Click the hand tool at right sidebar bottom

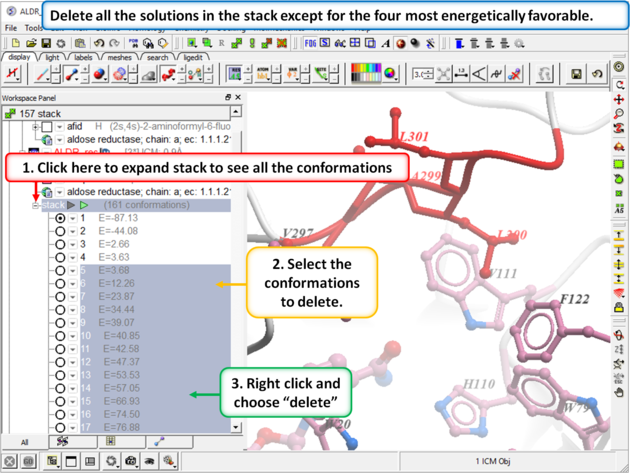619,392
